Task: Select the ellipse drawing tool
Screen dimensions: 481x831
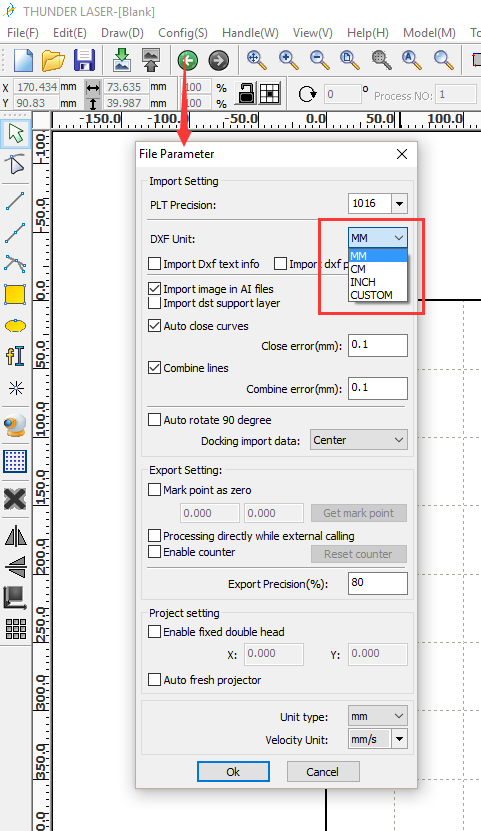Action: tap(15, 325)
